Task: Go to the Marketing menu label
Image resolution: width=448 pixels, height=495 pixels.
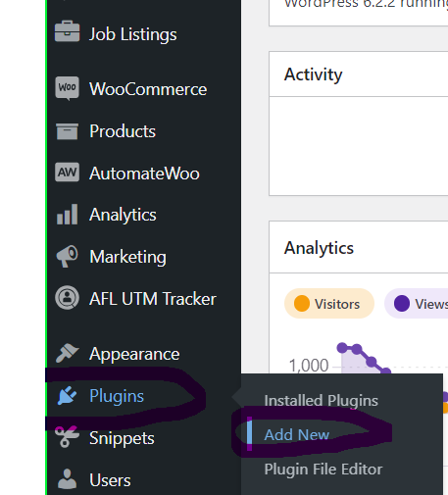Action: click(x=127, y=257)
